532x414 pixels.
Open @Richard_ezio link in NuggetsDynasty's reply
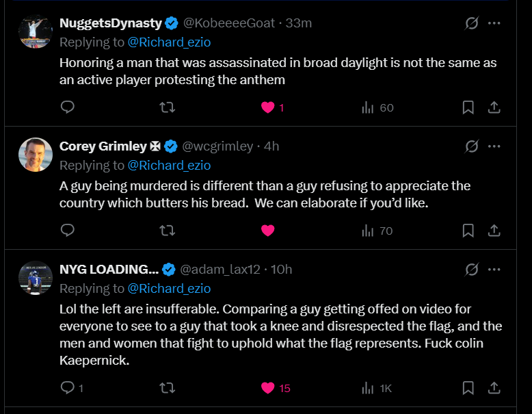click(x=169, y=42)
